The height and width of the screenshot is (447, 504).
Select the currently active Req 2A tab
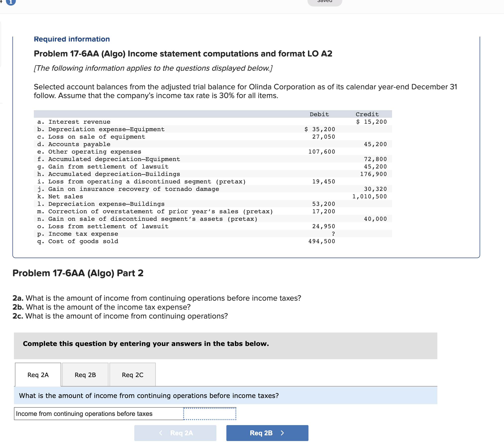coord(38,374)
